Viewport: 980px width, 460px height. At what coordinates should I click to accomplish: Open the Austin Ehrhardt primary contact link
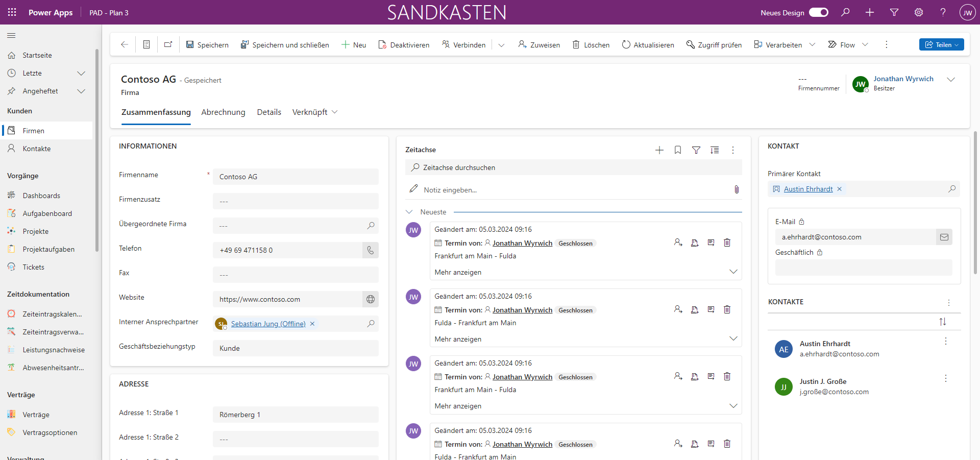click(x=808, y=189)
